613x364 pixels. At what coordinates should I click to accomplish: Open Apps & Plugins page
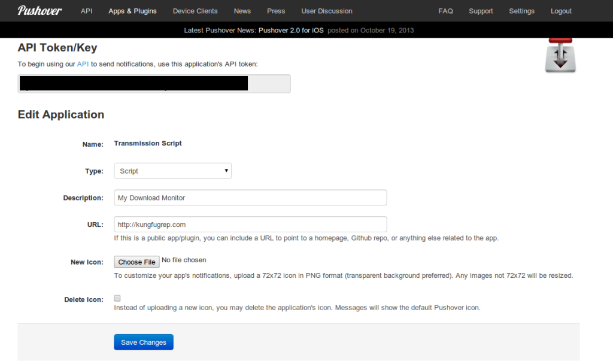(x=132, y=11)
